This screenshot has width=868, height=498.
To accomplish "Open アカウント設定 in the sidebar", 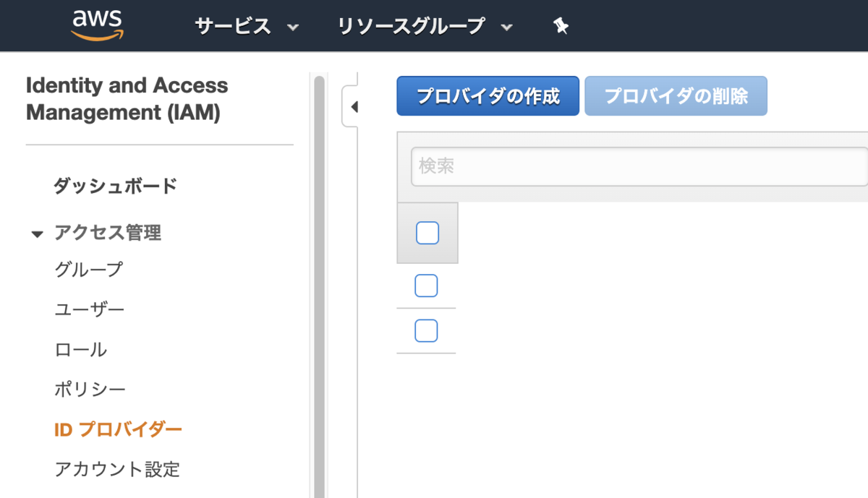I will click(117, 470).
